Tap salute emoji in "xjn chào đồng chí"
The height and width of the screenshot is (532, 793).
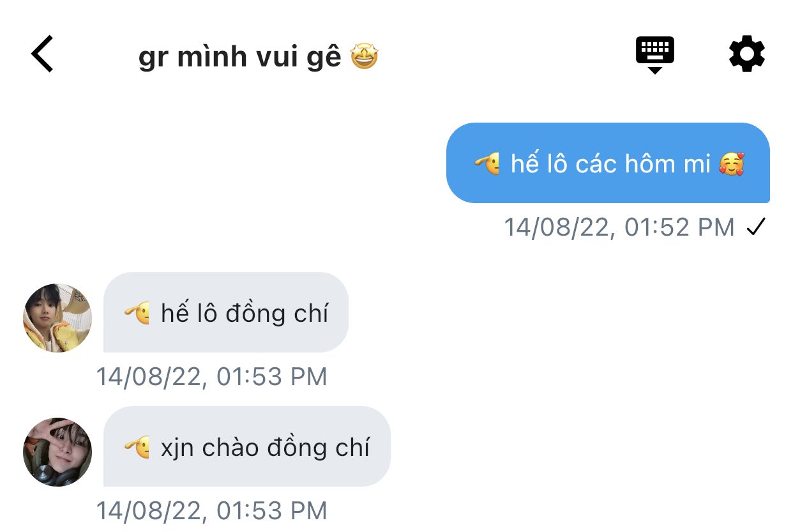click(x=137, y=447)
